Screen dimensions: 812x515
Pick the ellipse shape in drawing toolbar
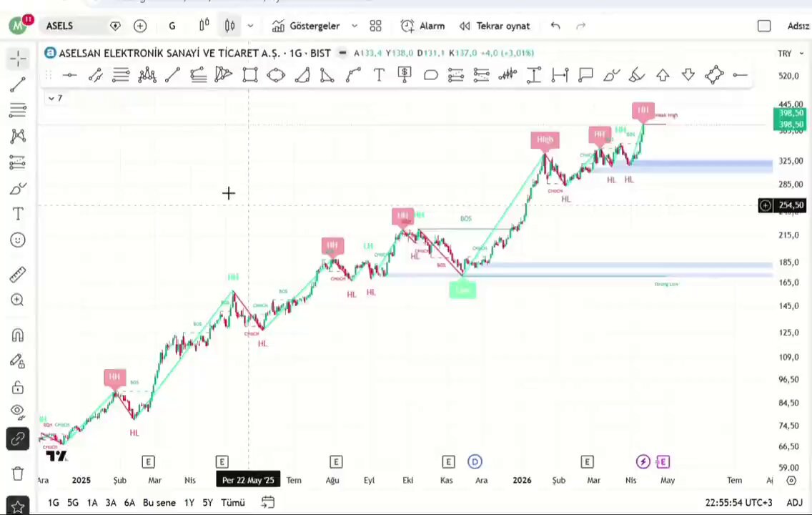(x=276, y=75)
